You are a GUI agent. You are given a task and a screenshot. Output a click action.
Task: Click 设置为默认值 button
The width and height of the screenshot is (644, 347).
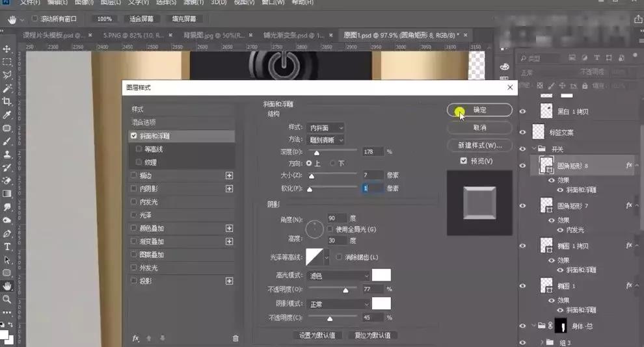pyautogui.click(x=317, y=335)
